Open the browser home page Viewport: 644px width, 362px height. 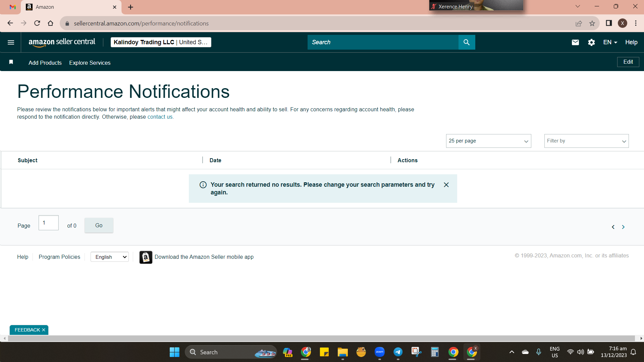(x=50, y=23)
